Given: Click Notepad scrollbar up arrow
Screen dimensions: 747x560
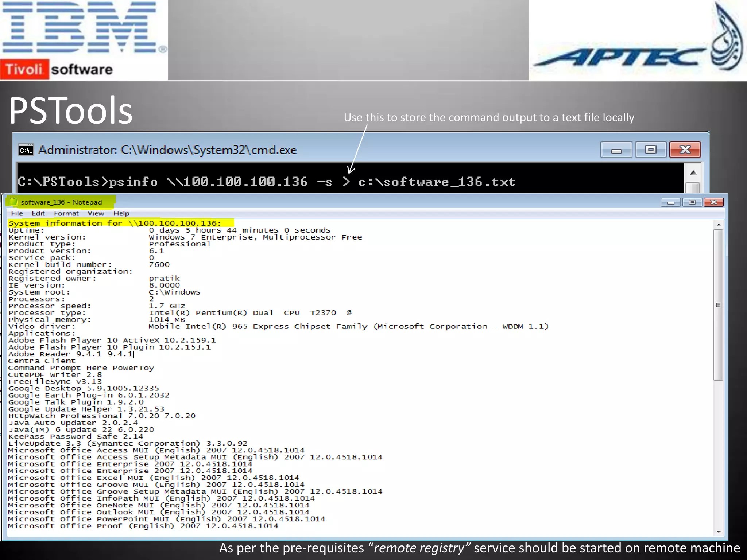Looking at the screenshot, I should [x=718, y=225].
